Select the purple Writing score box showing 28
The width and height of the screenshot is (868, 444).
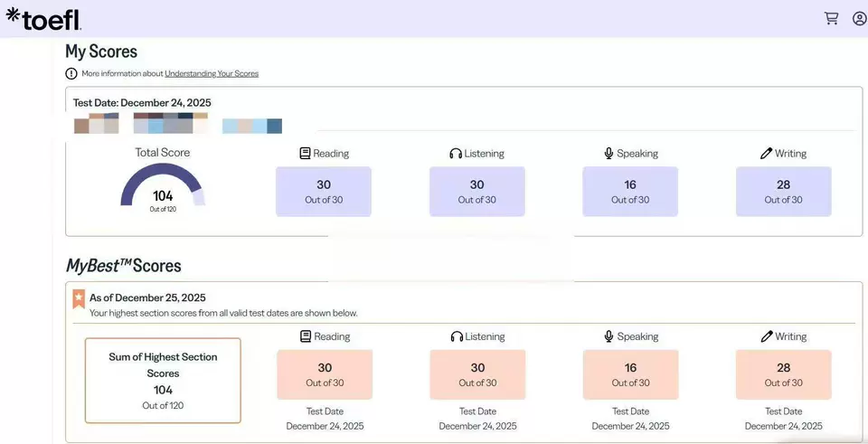point(783,192)
